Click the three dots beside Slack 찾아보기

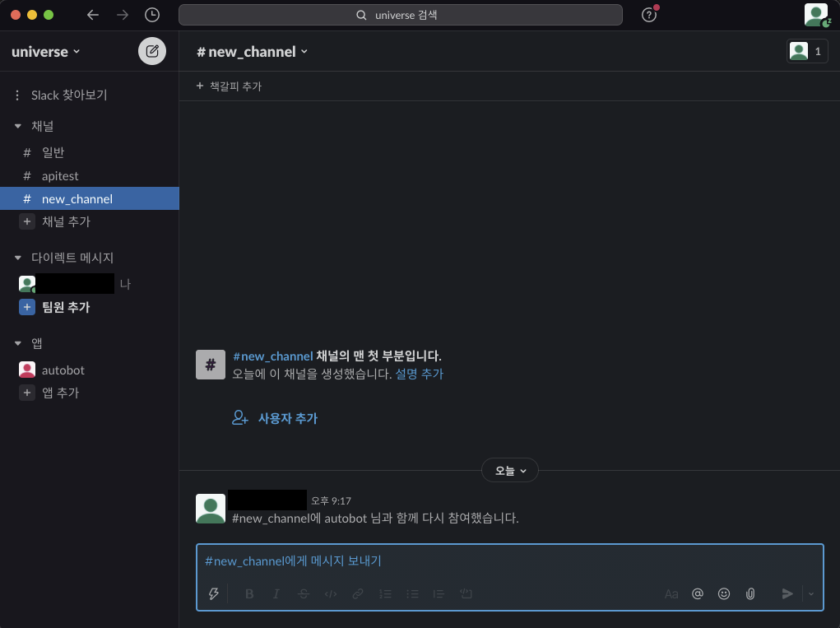click(x=17, y=95)
